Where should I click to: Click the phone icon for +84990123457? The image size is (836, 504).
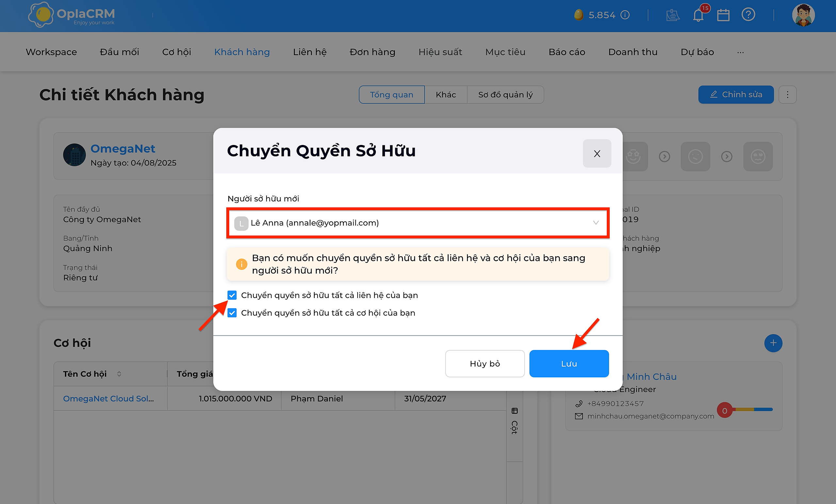[x=579, y=403]
